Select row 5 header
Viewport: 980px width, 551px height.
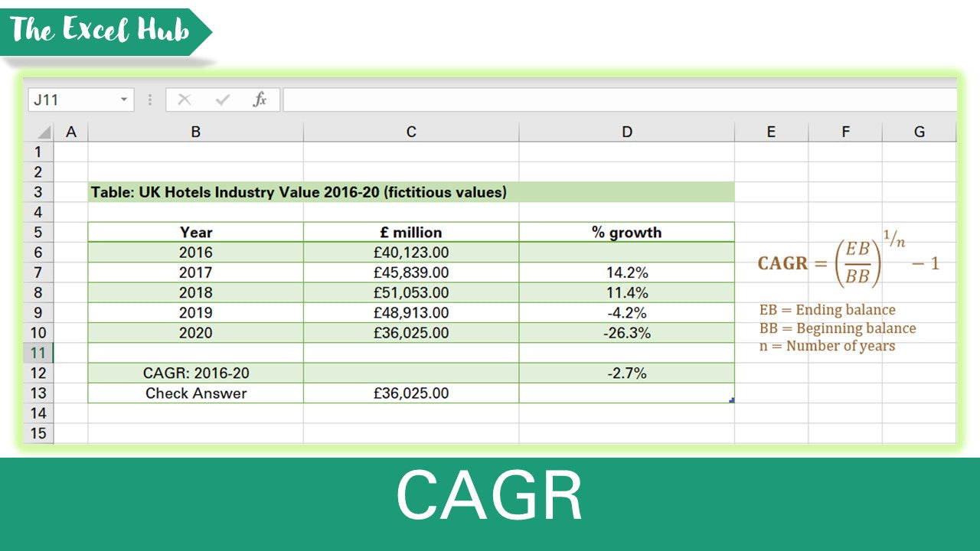[x=38, y=232]
